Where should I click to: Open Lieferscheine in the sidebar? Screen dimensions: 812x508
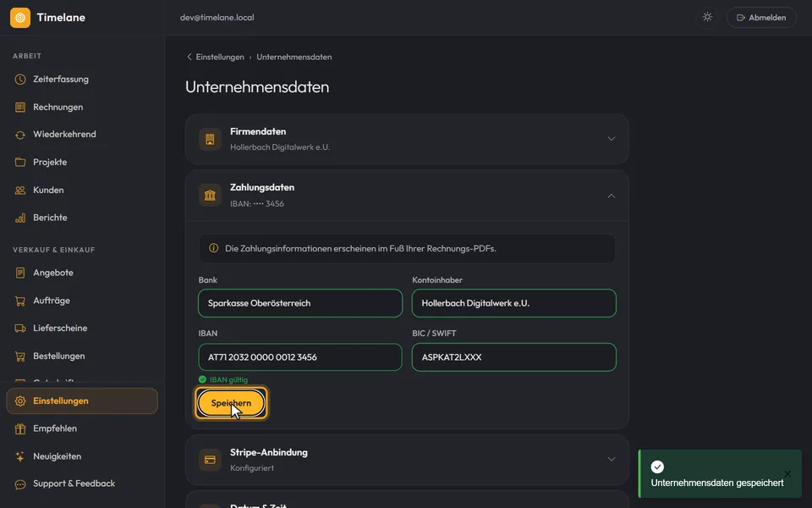point(82,329)
